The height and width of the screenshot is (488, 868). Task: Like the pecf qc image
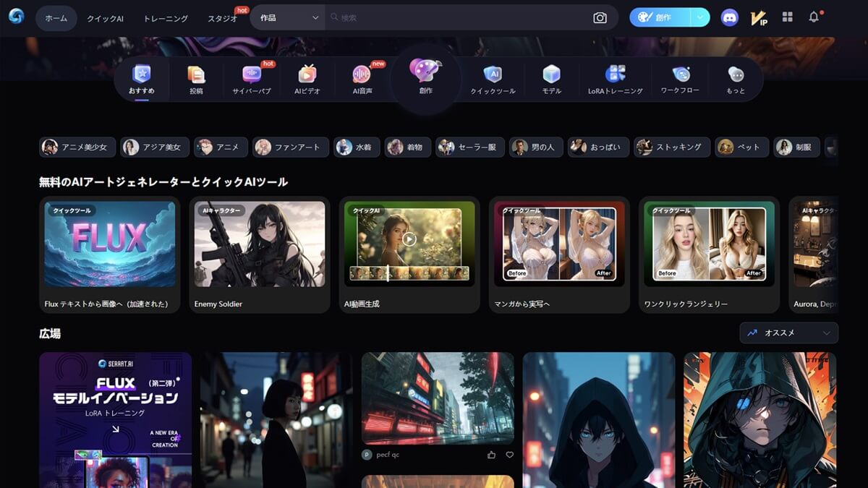click(492, 455)
